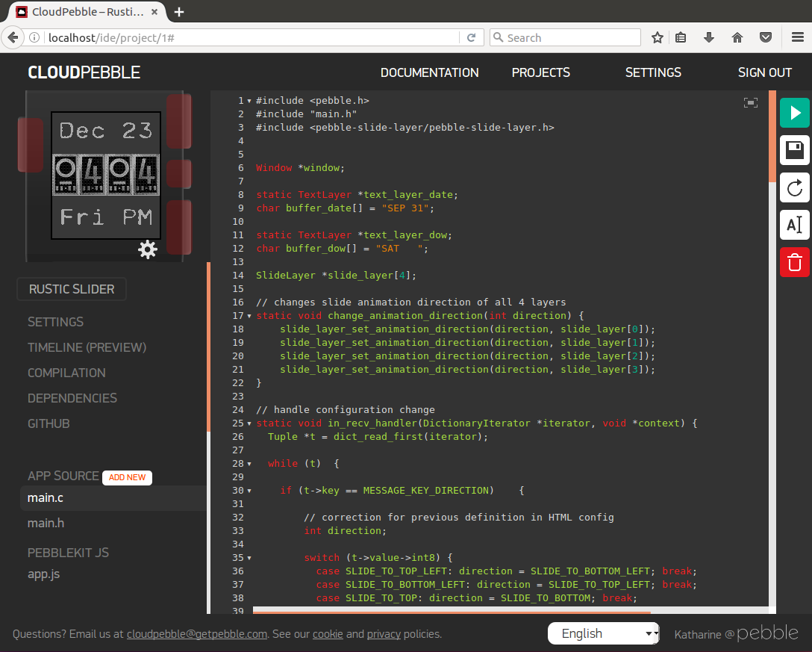
Task: Click the emulator's left back button
Action: [31, 144]
